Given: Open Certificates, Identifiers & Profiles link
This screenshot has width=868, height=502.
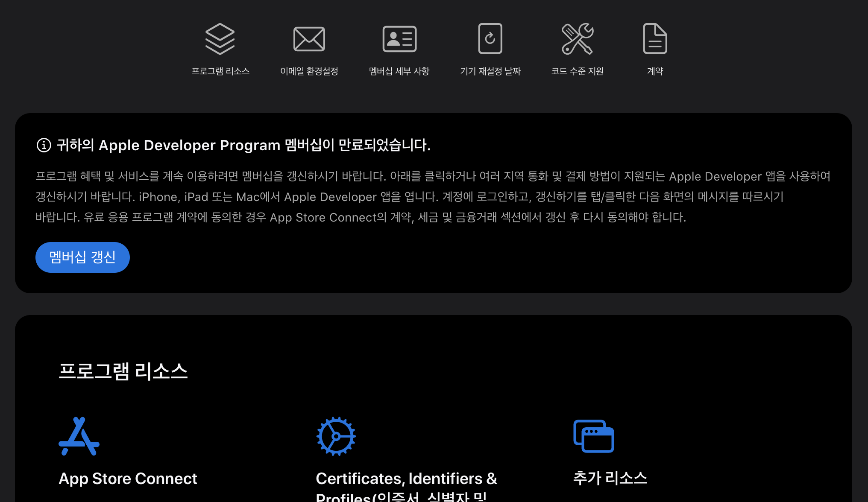Looking at the screenshot, I should [406, 479].
